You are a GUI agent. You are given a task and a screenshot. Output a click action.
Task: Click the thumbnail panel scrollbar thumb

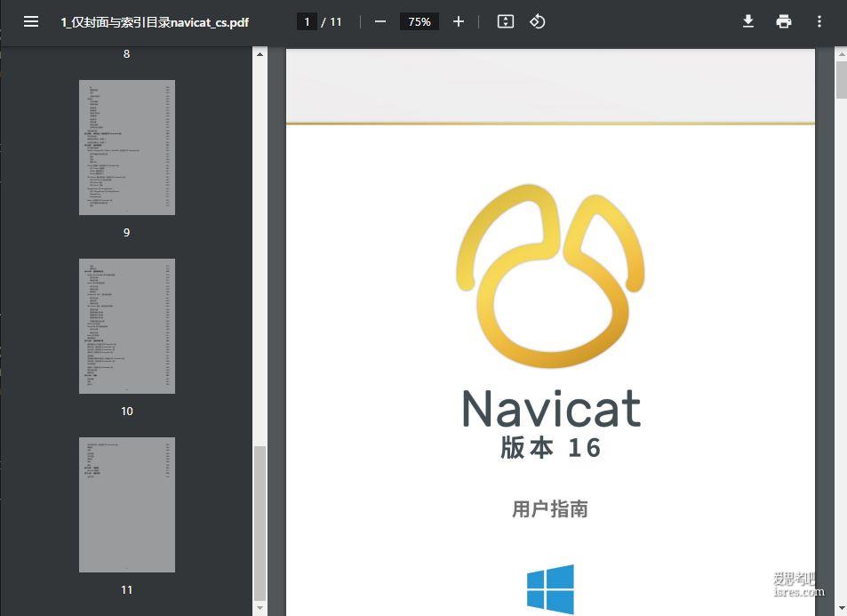260,523
